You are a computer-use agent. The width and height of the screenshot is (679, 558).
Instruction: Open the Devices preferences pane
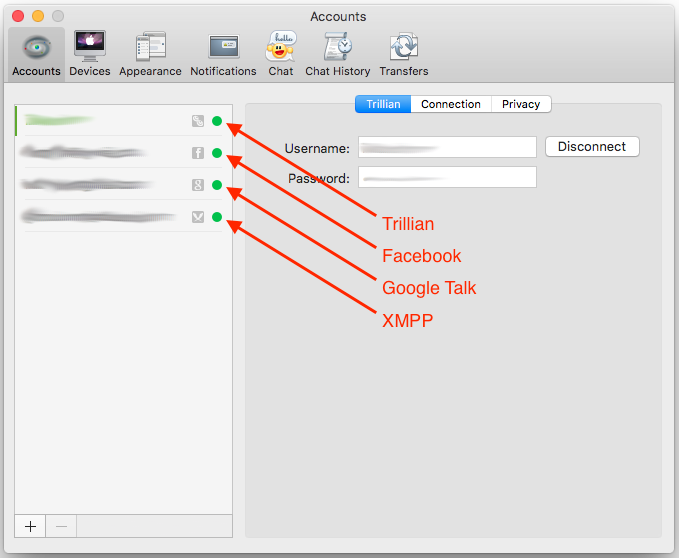[x=90, y=54]
